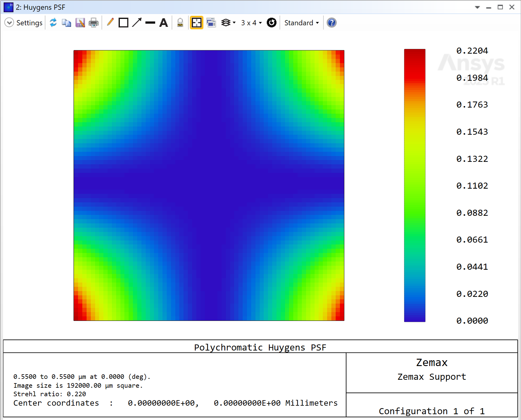The width and height of the screenshot is (521, 420).
Task: Click the 0.0441 scale value
Action: (472, 267)
